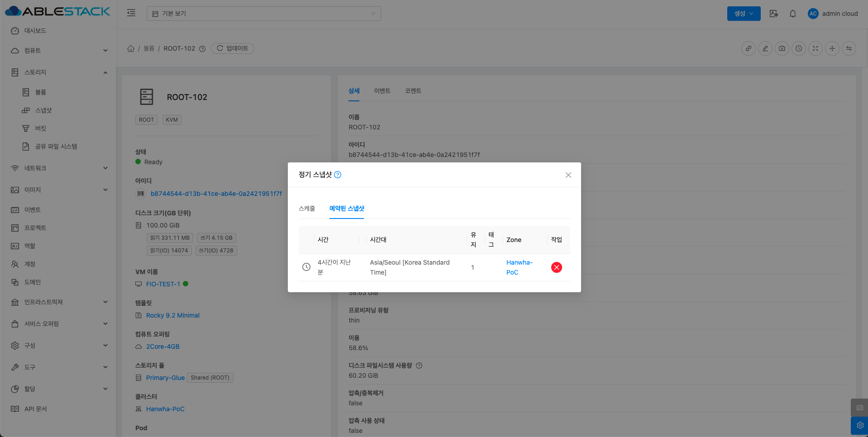Open the 기본 보기 view dropdown

pos(263,14)
